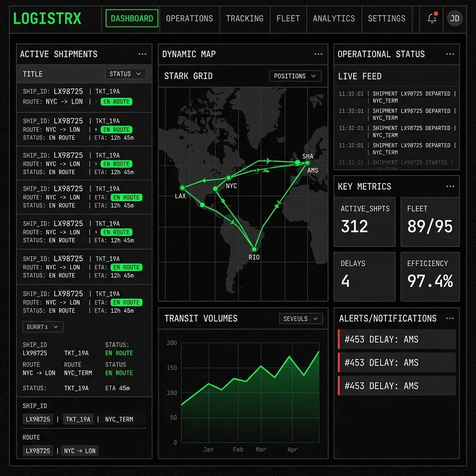Expand the STATUS filter dropdown

(126, 74)
